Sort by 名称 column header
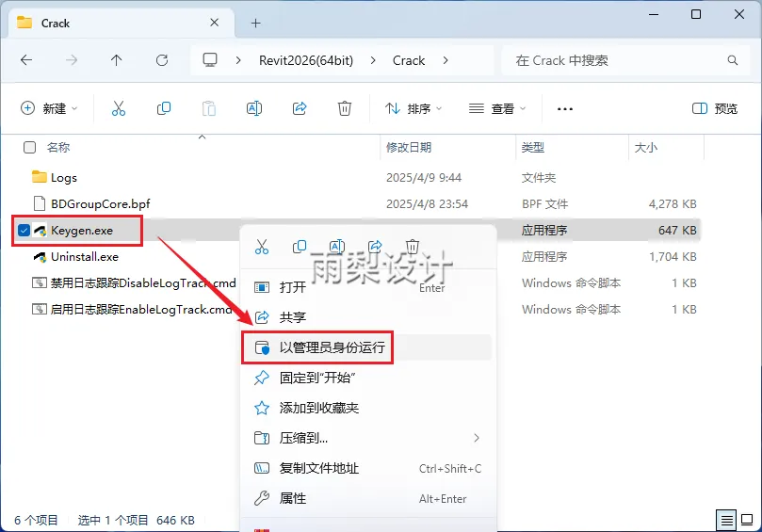This screenshot has width=762, height=532. pyautogui.click(x=58, y=147)
